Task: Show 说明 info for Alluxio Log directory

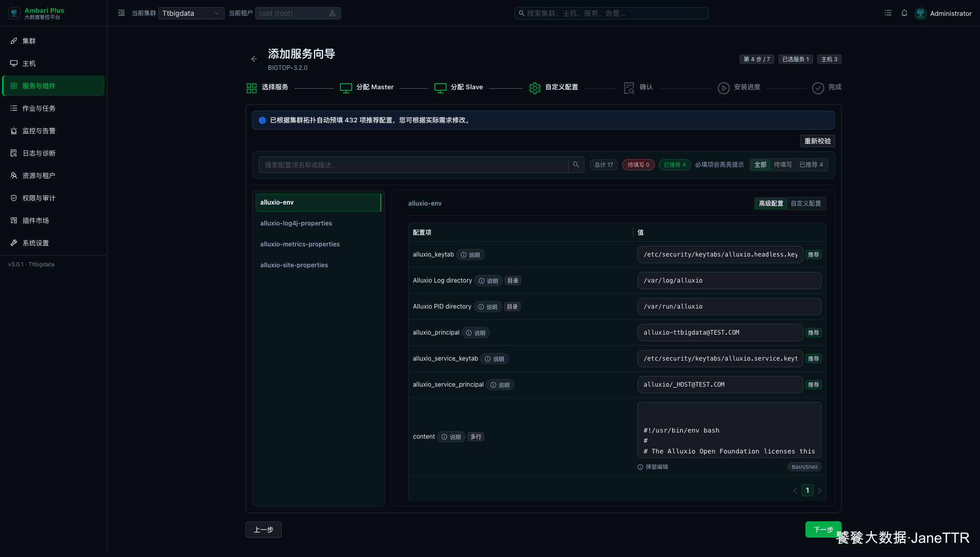Action: click(x=488, y=281)
